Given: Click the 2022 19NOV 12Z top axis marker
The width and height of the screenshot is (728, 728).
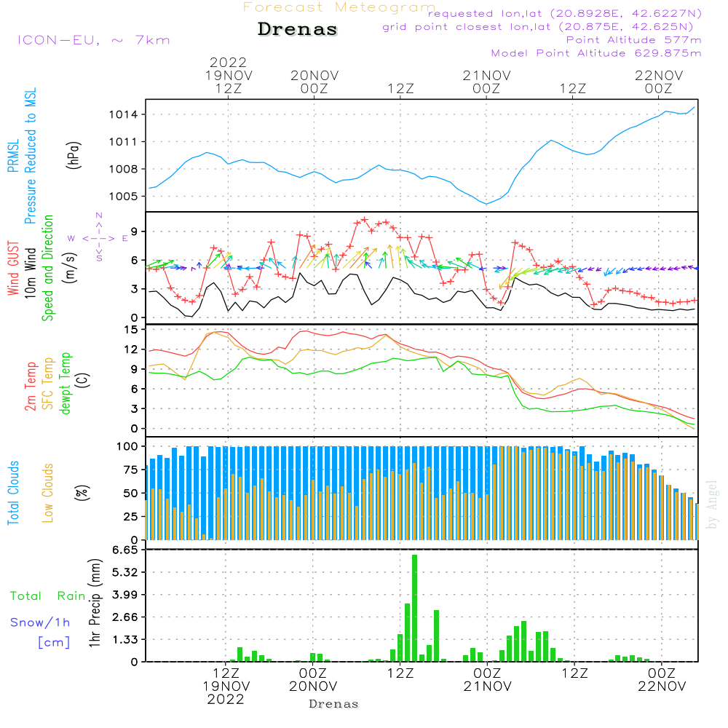Looking at the screenshot, I should point(228,75).
